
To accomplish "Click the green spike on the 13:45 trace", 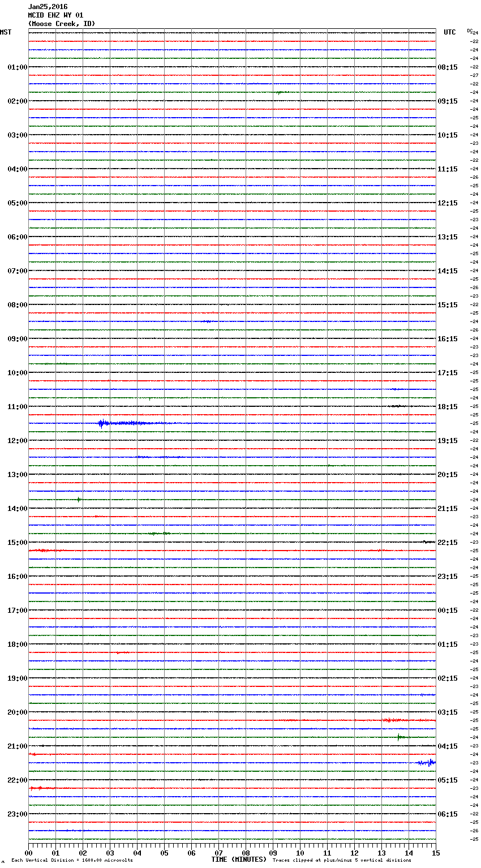I will coord(79,499).
